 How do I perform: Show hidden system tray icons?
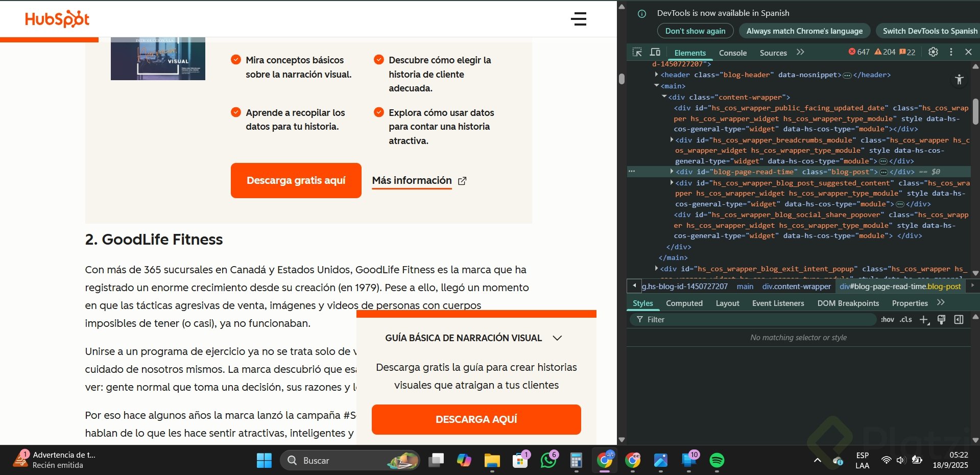817,460
